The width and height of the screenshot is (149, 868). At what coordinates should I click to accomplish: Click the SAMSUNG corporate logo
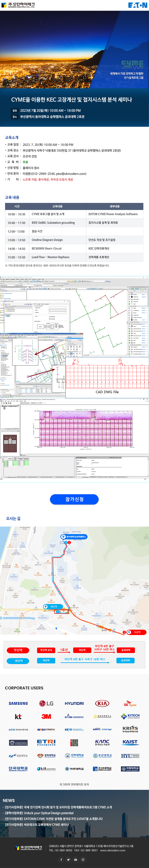tap(18, 703)
